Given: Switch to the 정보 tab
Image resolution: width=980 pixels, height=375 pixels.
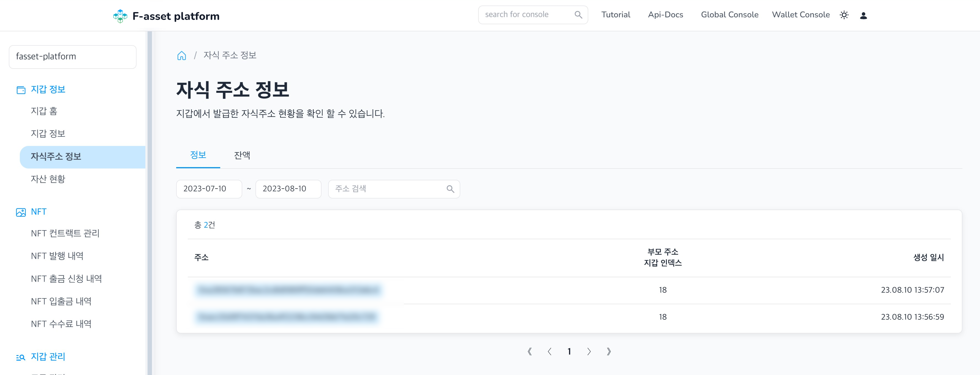Looking at the screenshot, I should point(198,155).
